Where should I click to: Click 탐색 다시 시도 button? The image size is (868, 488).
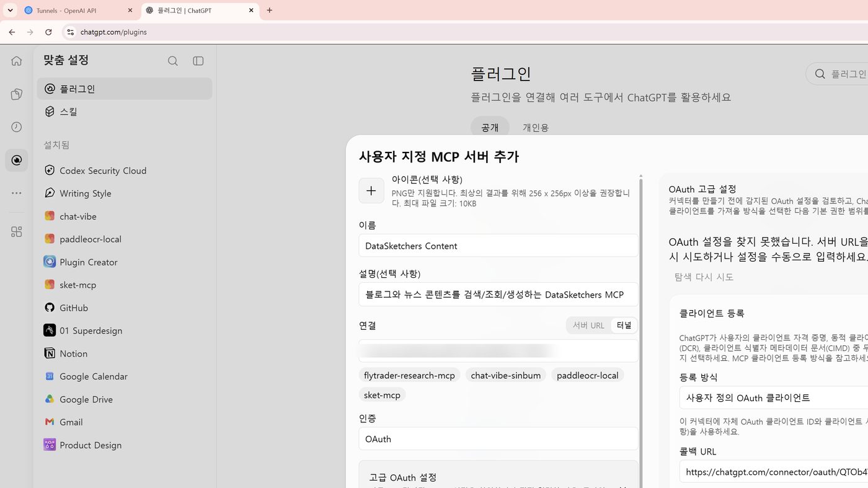click(704, 277)
